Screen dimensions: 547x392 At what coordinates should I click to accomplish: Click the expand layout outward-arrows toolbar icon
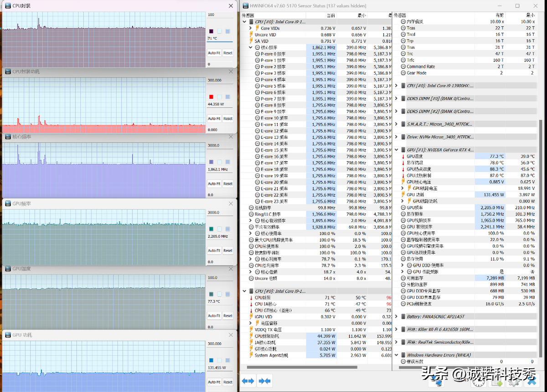[248, 381]
